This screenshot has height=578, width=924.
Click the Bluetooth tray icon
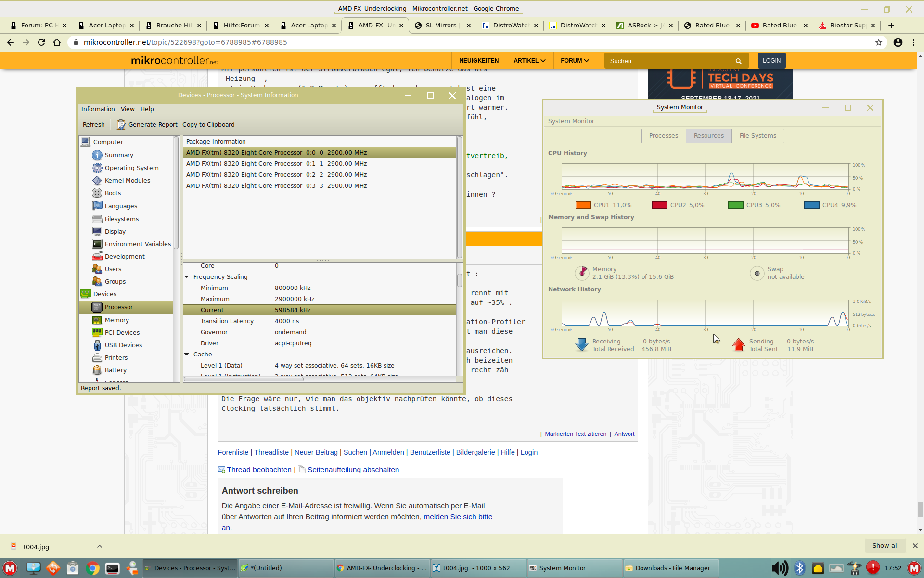click(799, 568)
